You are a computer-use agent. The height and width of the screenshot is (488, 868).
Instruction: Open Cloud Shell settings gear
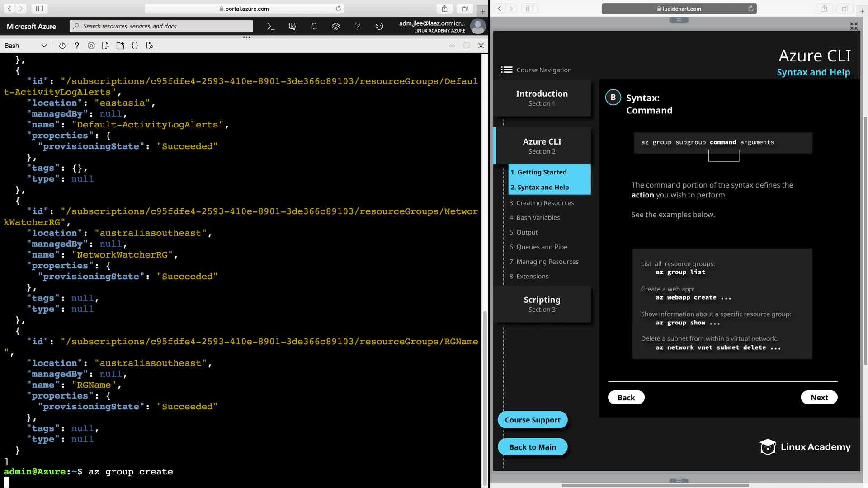pyautogui.click(x=91, y=46)
